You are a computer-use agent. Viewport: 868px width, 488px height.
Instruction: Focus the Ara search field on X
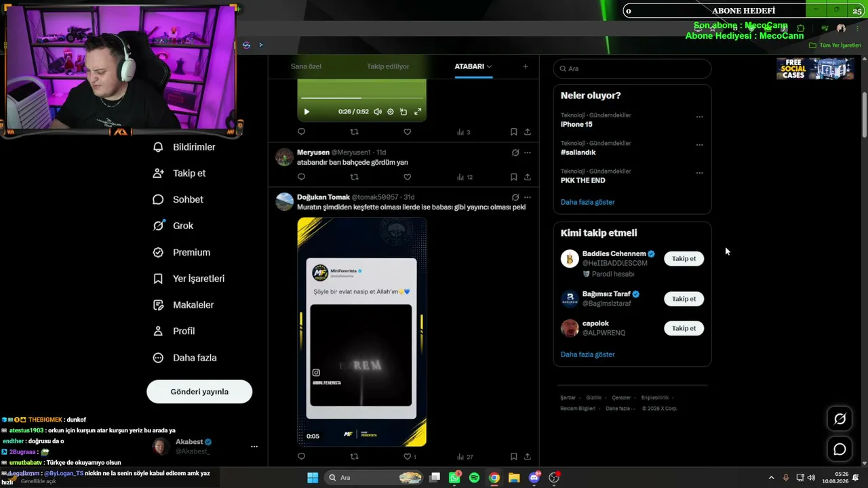pos(632,68)
